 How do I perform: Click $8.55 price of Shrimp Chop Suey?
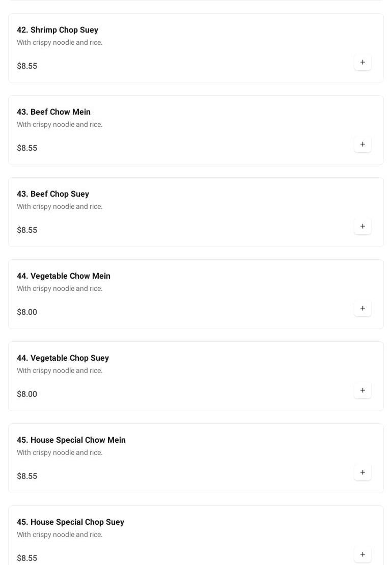tap(27, 66)
